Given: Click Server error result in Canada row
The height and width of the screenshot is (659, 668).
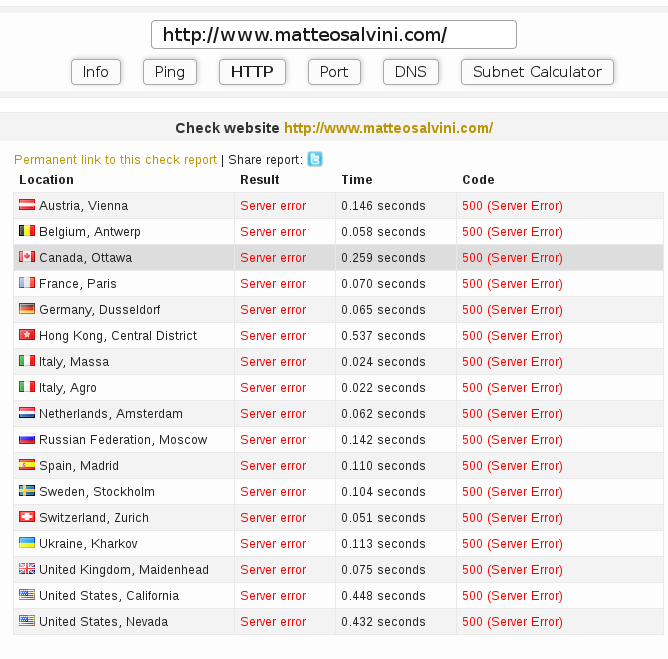Looking at the screenshot, I should click(273, 258).
